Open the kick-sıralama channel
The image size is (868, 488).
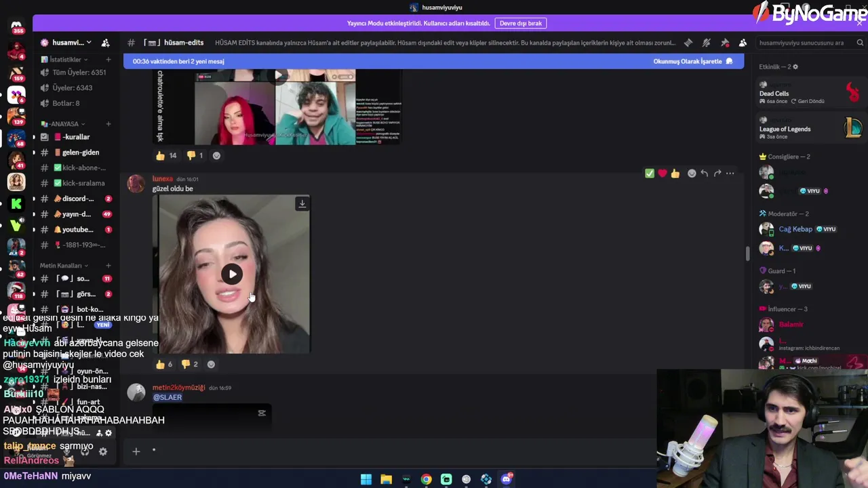point(75,183)
